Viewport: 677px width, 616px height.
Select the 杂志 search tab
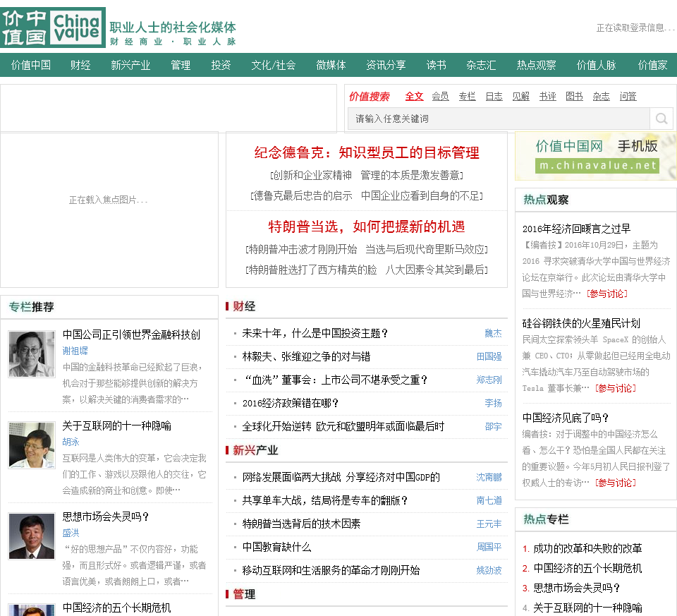tap(601, 97)
